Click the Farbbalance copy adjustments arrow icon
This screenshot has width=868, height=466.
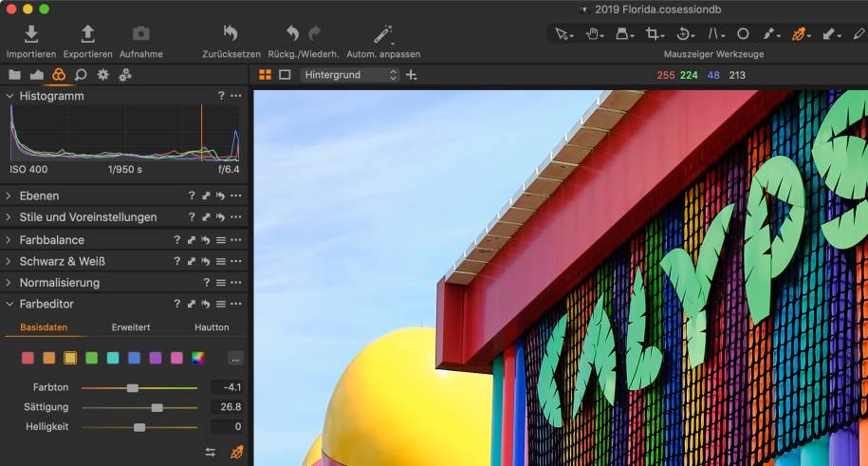tap(191, 240)
